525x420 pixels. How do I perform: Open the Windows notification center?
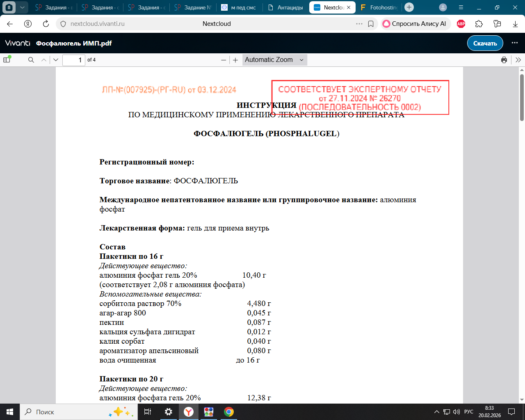point(511,412)
